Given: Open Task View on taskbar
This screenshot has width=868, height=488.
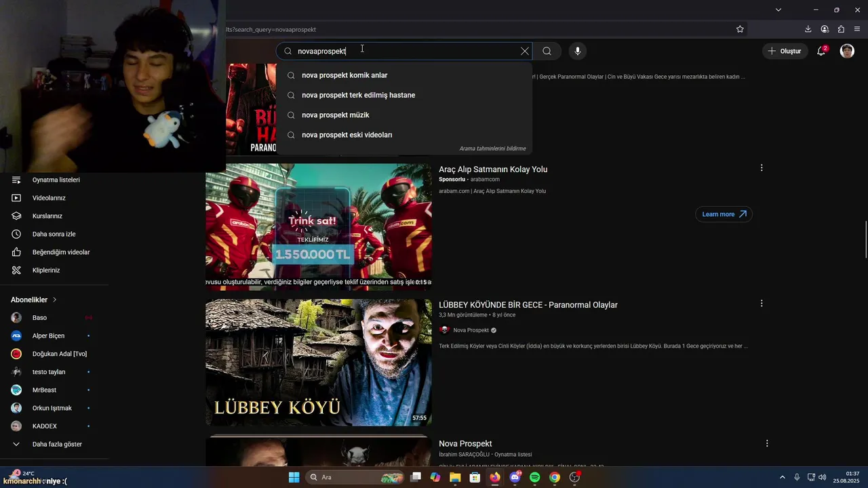Looking at the screenshot, I should coord(416,477).
